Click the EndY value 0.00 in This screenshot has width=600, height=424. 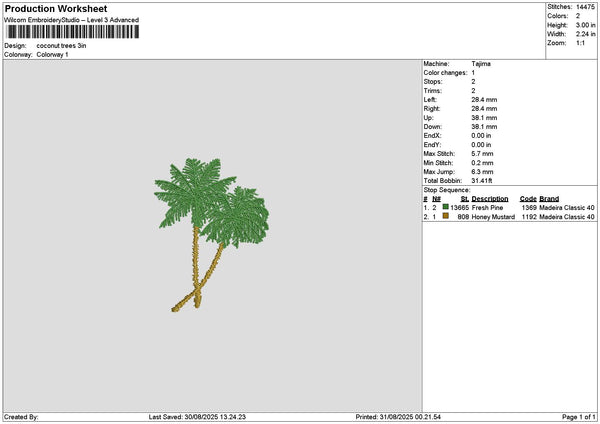[x=481, y=145]
